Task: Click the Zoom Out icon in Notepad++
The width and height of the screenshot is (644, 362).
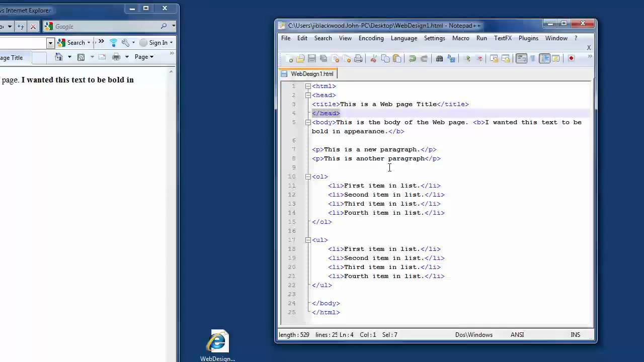Action: 479,58
